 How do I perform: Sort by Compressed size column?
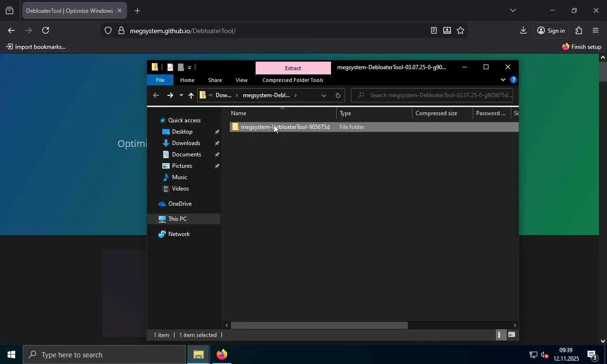[442, 113]
